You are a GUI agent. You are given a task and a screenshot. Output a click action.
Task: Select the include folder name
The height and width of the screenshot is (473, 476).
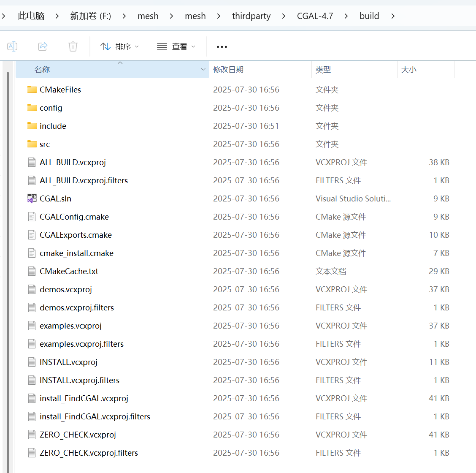point(53,126)
